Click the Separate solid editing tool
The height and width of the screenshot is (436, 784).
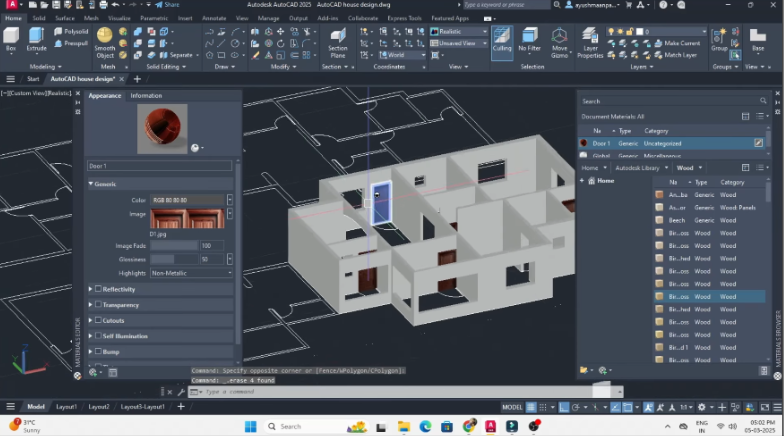[x=176, y=55]
